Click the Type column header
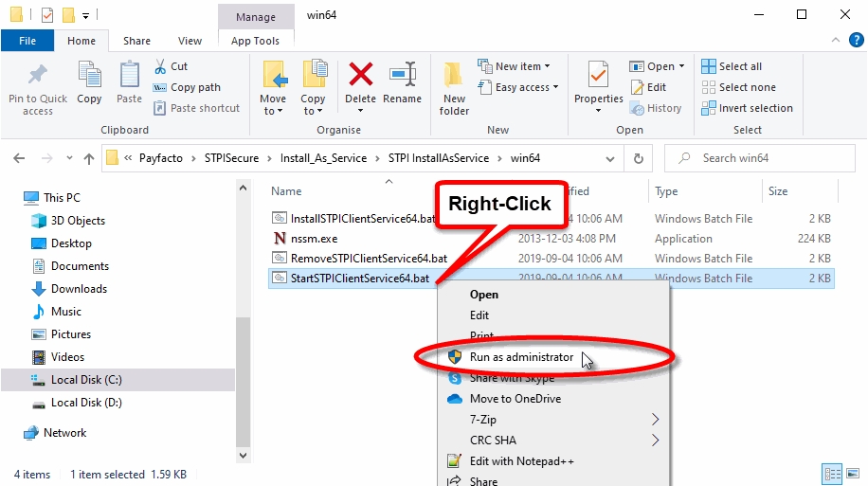Image resolution: width=868 pixels, height=486 pixels. coord(667,191)
